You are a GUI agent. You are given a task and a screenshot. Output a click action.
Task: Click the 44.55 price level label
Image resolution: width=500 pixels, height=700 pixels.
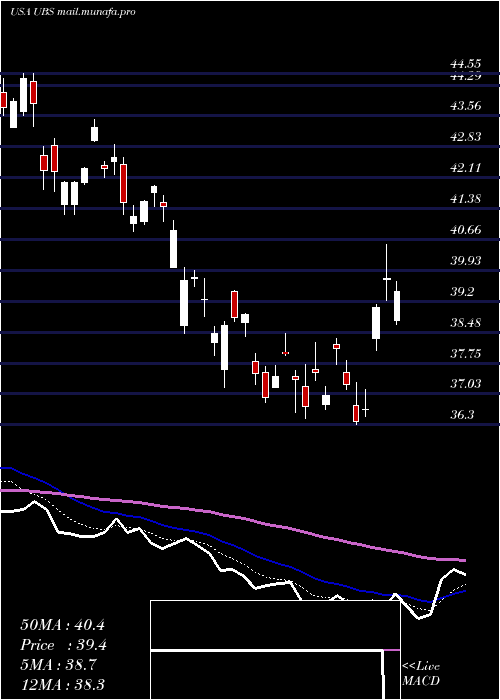(x=466, y=65)
